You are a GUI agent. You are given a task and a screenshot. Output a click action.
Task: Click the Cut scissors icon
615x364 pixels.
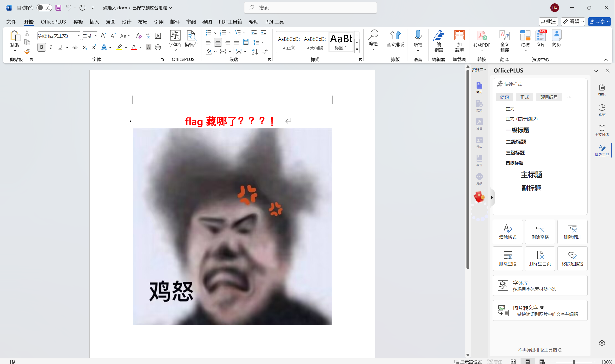(x=27, y=33)
